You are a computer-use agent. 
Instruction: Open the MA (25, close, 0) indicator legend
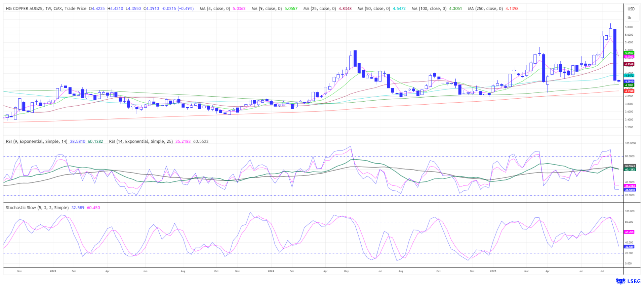319,9
